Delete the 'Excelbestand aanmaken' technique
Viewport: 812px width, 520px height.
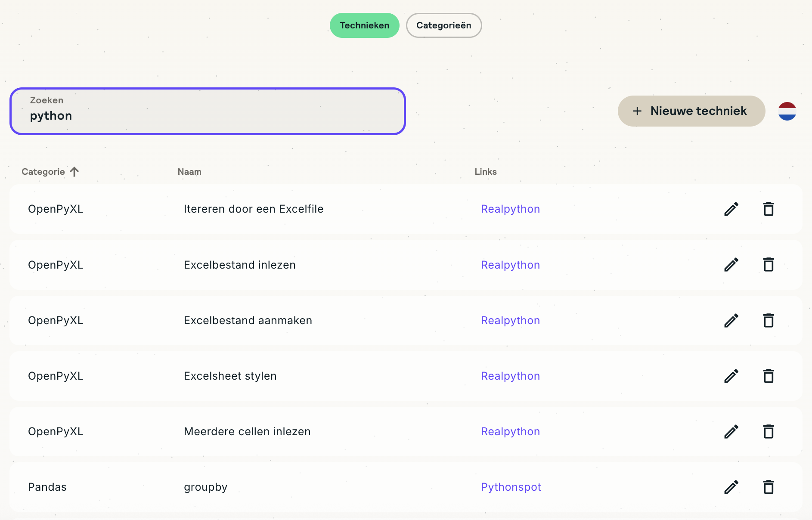click(769, 320)
